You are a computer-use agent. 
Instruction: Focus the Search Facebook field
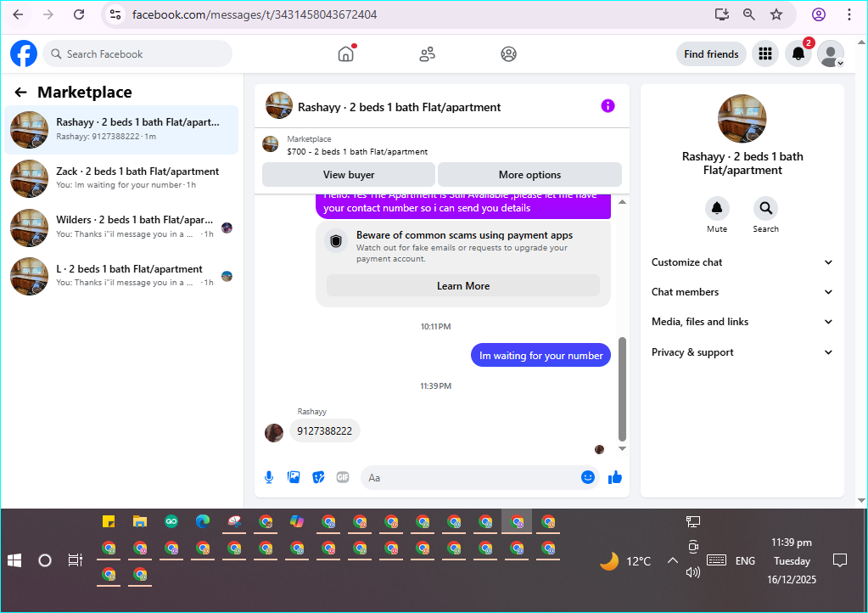tap(137, 53)
